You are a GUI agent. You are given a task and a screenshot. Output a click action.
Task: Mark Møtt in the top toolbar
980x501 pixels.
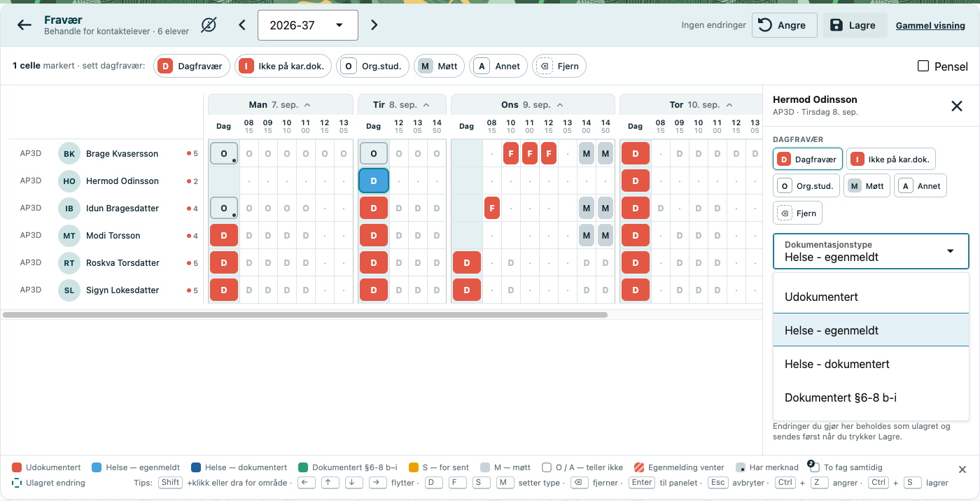(x=439, y=66)
